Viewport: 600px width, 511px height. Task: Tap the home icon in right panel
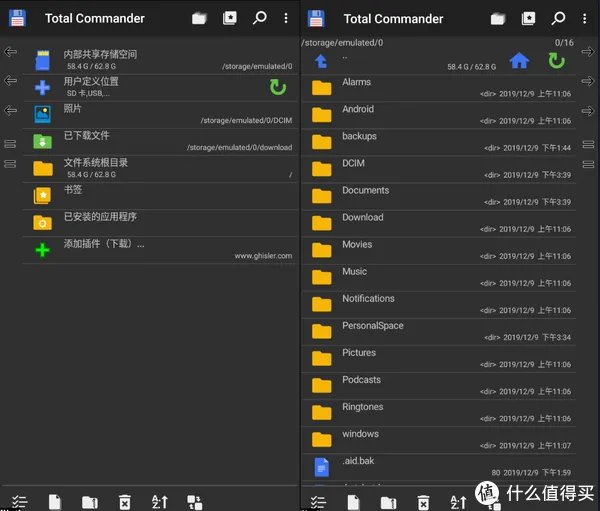519,60
